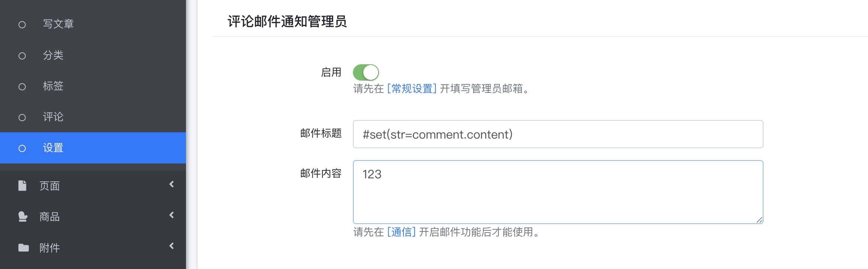Click the circle icon beside 分类

[x=22, y=56]
